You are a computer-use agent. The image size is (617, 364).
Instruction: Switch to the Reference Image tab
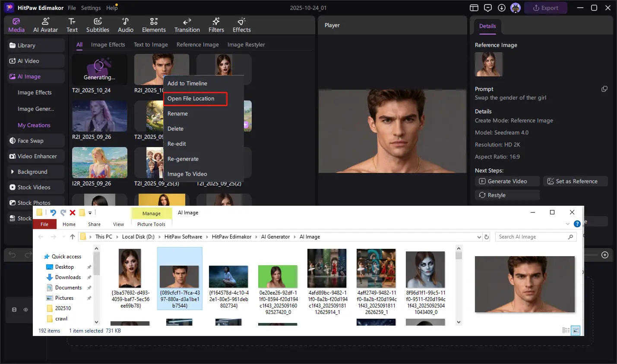coord(197,45)
